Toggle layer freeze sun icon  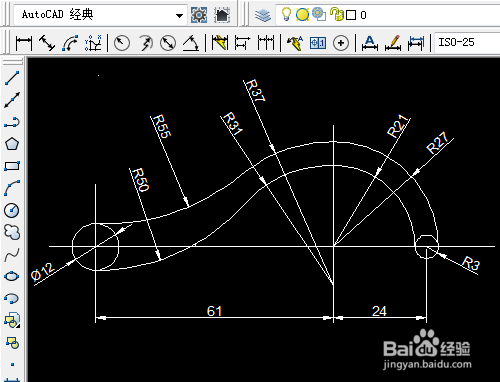(x=302, y=15)
